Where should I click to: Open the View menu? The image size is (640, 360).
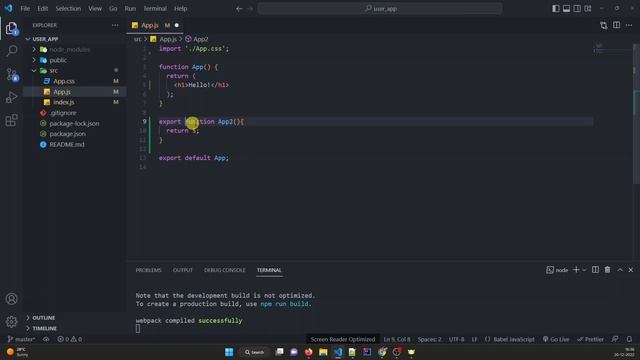95,9
